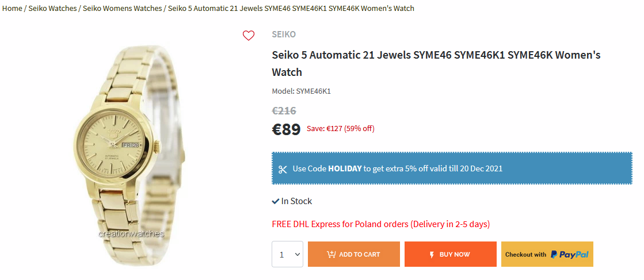Open the SEIKO brand link
The height and width of the screenshot is (280, 644).
284,34
